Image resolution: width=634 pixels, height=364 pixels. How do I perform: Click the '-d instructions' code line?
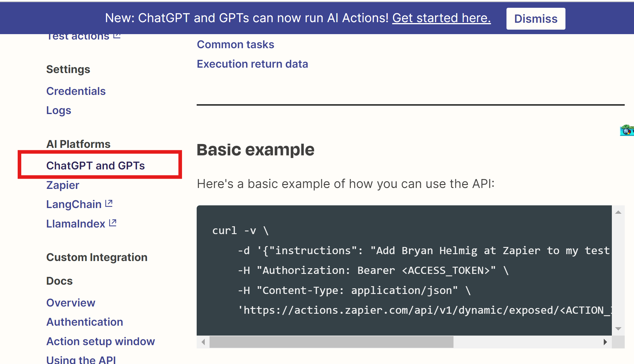point(424,251)
